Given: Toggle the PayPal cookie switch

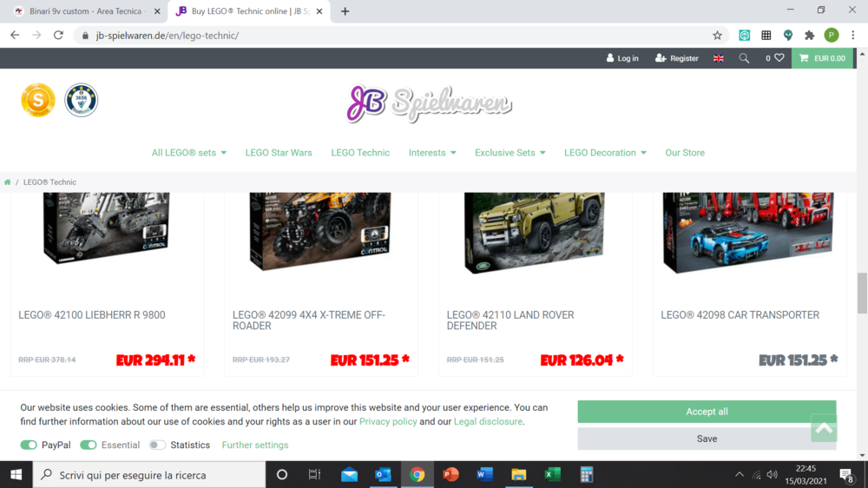Looking at the screenshot, I should tap(29, 445).
